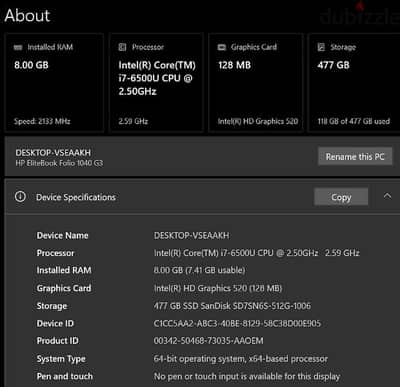This screenshot has width=400, height=387.
Task: Select Processor row value with 2.59 GHz
Action: tap(257, 253)
